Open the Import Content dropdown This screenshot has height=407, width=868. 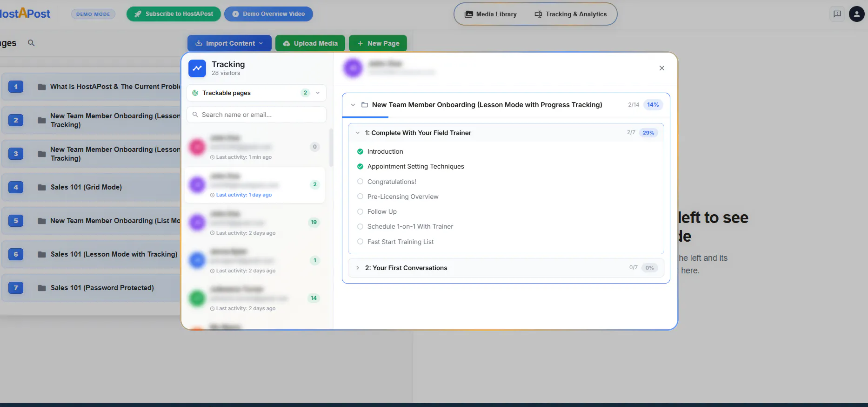(229, 43)
